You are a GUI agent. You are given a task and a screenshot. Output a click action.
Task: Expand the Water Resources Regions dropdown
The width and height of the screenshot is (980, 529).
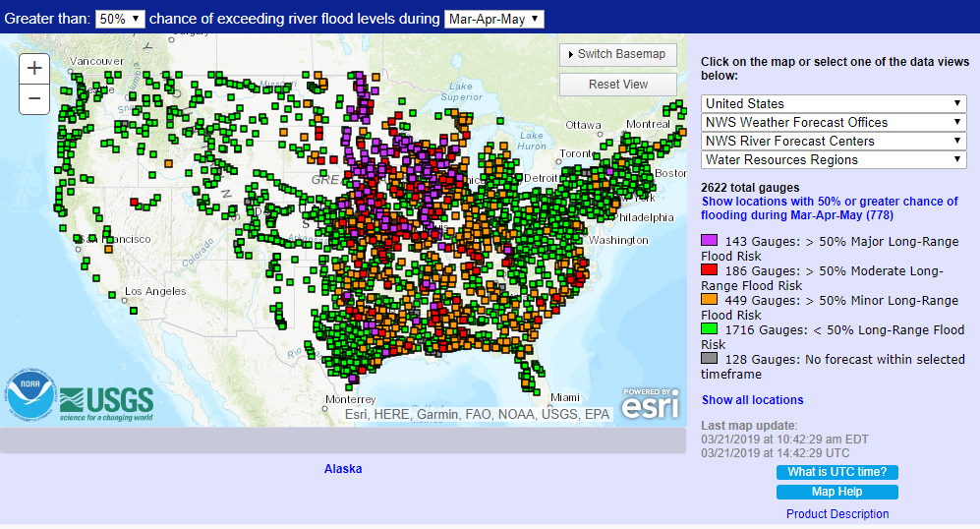tap(834, 159)
